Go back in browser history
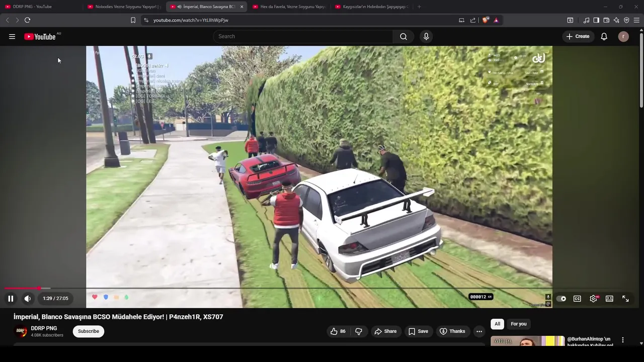This screenshot has width=644, height=362. 7,20
